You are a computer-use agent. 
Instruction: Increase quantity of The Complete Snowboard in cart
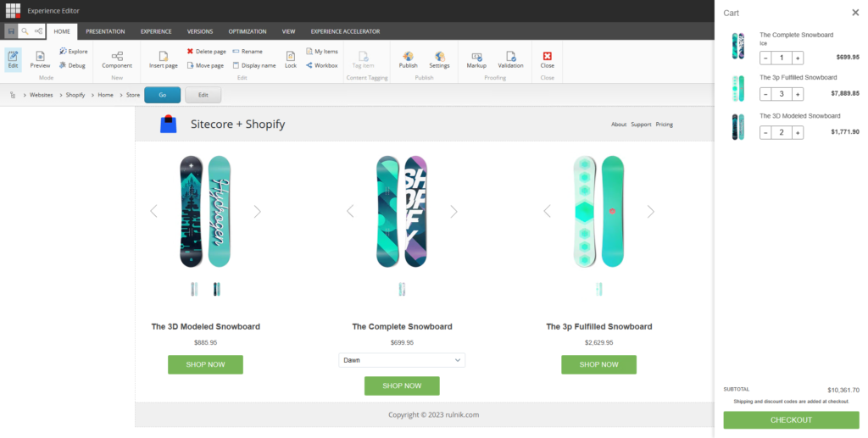click(798, 58)
